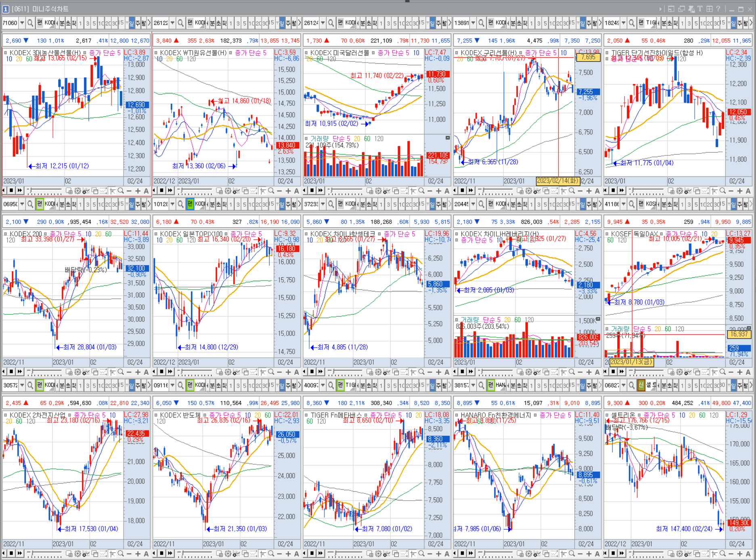The height and width of the screenshot is (560, 756).
Task: Expand stock code dropdown above KODEX WTI원유선물(H) chart
Action: 172,23
